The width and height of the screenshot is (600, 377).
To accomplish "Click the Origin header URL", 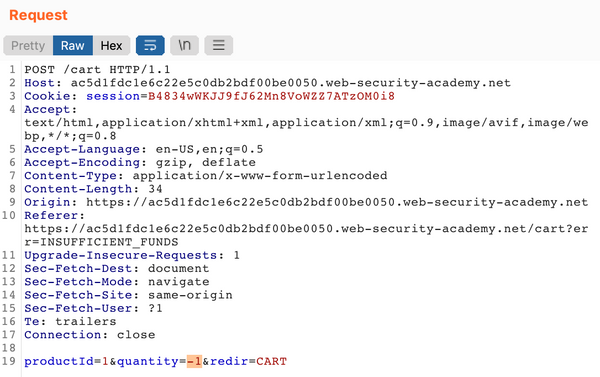I will pos(337,202).
